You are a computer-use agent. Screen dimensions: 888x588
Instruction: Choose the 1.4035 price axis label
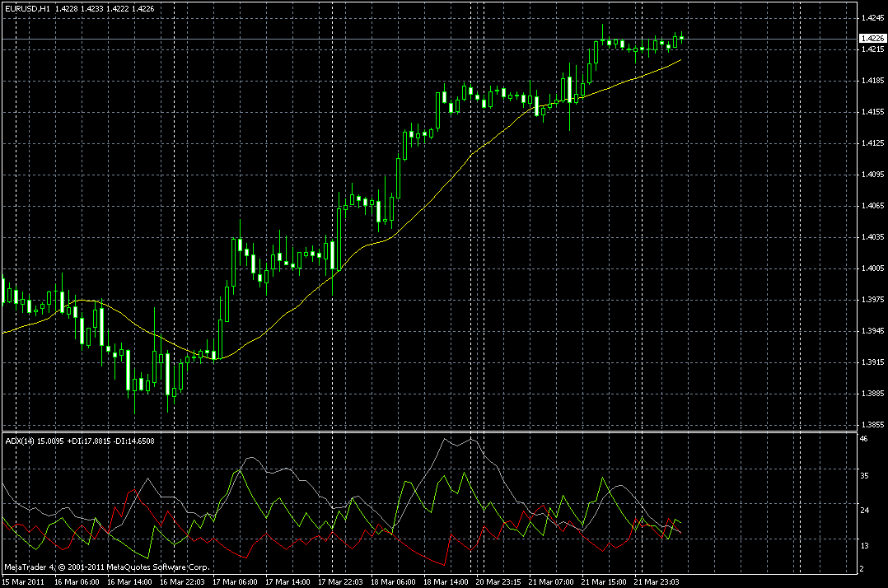pos(872,237)
